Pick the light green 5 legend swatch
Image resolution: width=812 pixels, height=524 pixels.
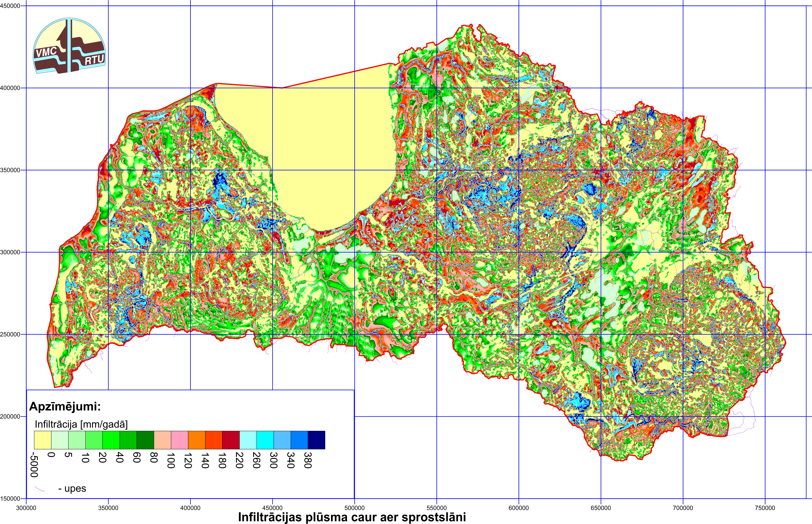(x=77, y=440)
